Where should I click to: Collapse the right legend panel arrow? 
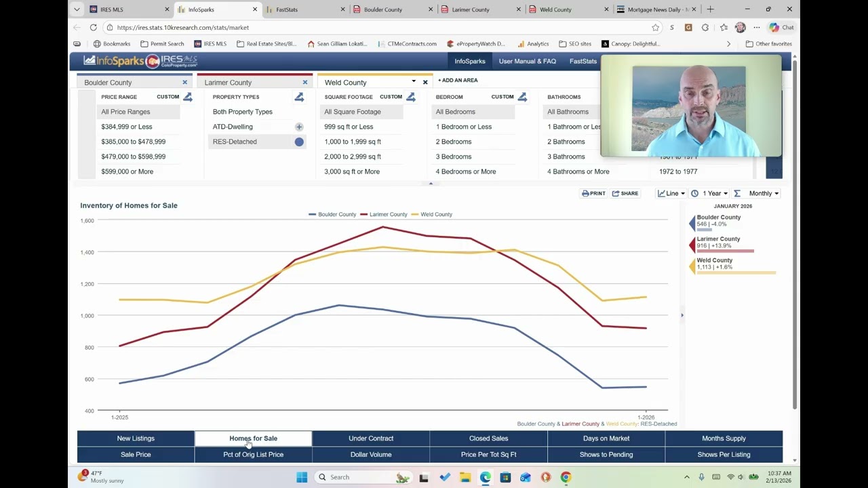(682, 315)
